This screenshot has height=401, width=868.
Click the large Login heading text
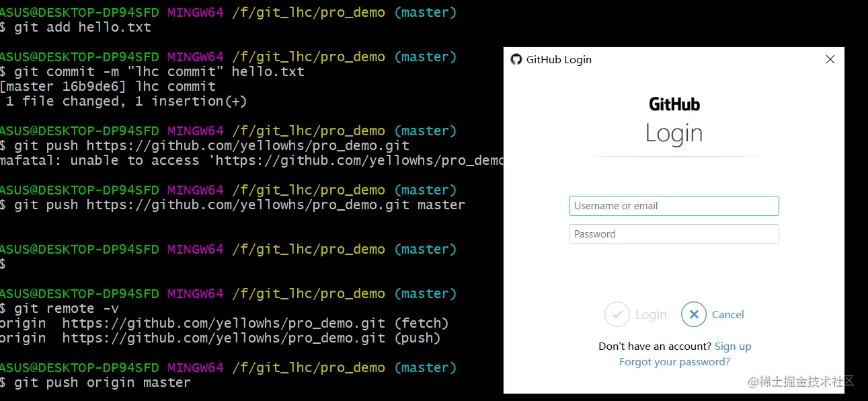point(674,133)
